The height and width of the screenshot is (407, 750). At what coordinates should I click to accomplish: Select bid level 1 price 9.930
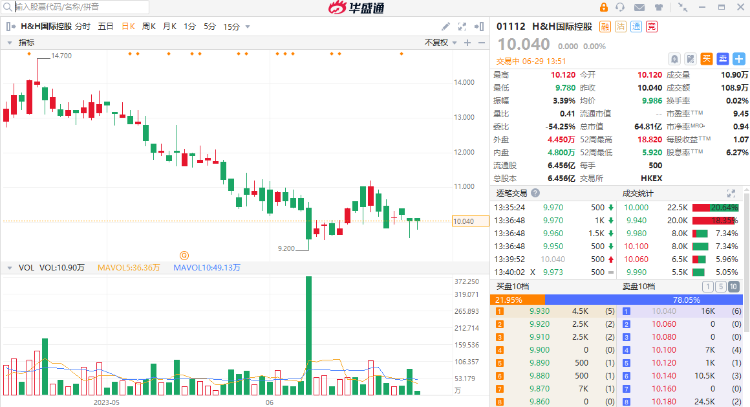539,311
